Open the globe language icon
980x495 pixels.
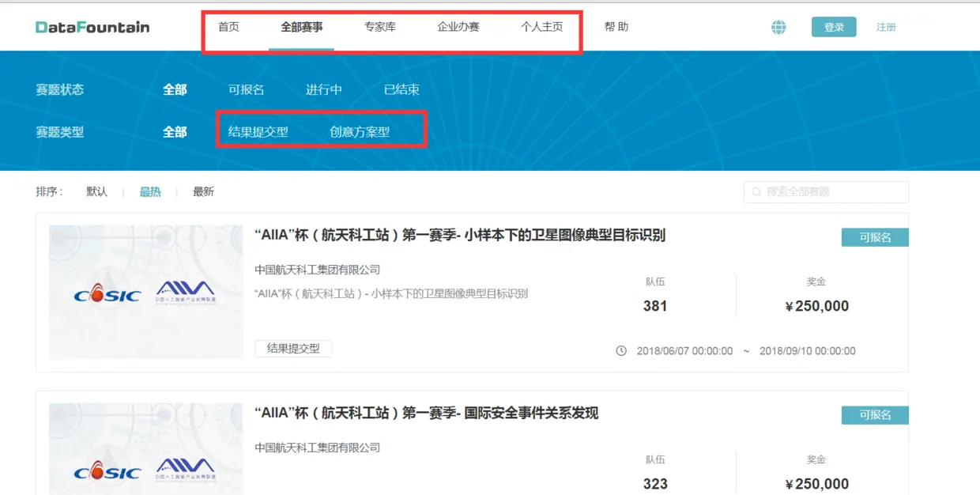778,27
